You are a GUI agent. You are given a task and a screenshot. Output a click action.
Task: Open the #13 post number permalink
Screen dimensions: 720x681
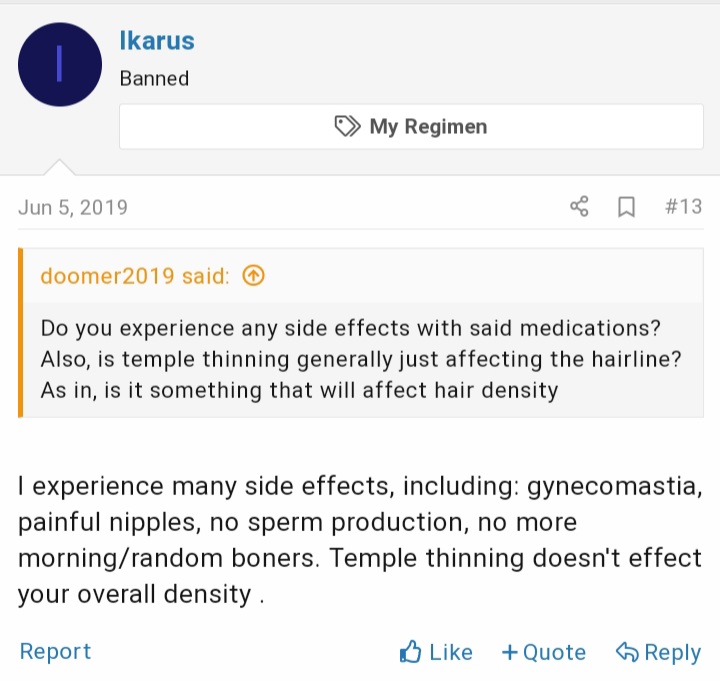tap(683, 207)
